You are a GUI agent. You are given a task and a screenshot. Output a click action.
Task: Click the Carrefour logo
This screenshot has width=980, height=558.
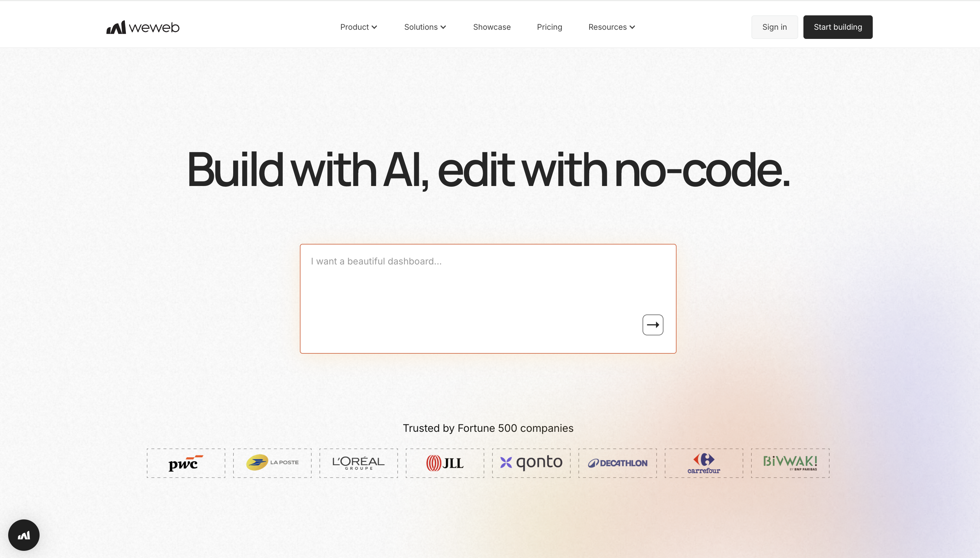click(704, 463)
